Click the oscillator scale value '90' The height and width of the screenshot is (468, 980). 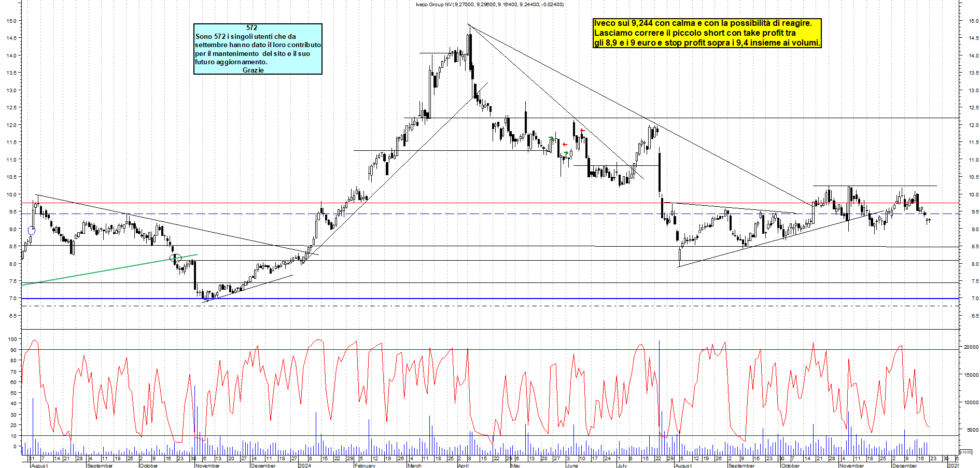click(x=13, y=350)
